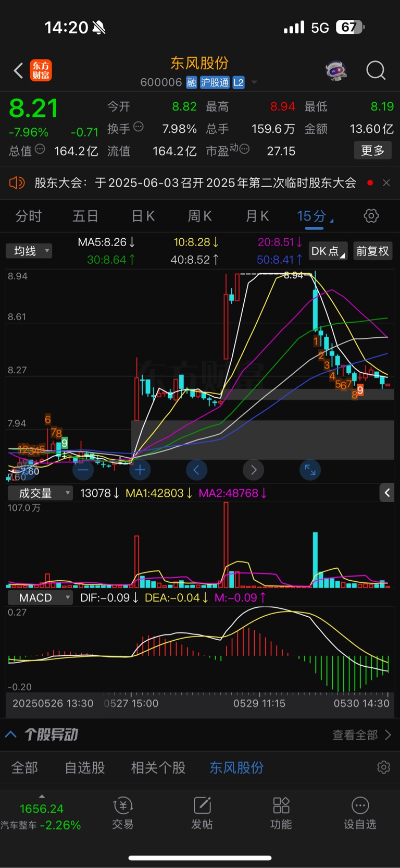
Task: Open the 交易 trade button
Action: (x=123, y=813)
